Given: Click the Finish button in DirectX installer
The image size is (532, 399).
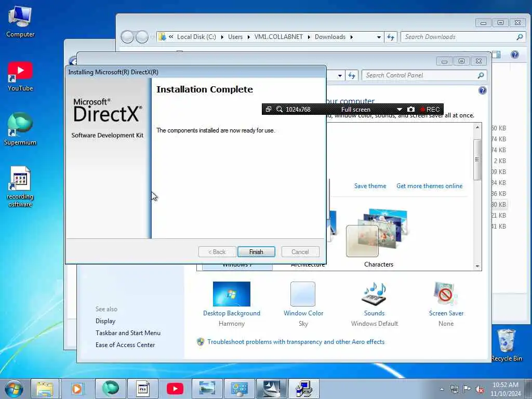Looking at the screenshot, I should [256, 252].
